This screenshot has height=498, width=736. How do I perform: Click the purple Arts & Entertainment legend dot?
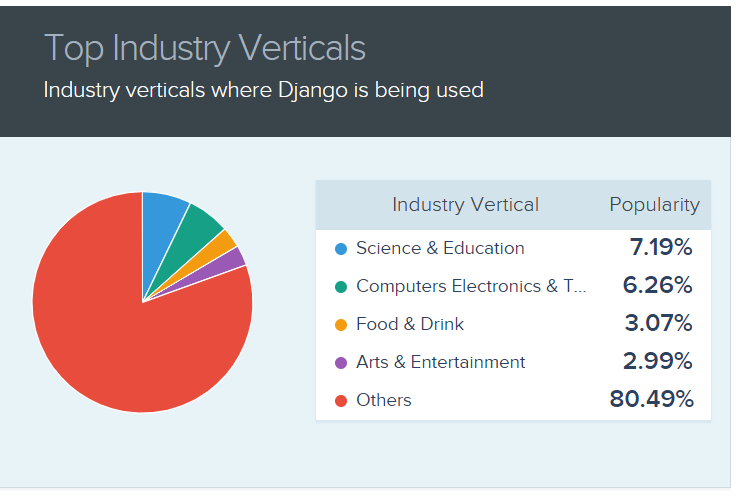click(341, 363)
